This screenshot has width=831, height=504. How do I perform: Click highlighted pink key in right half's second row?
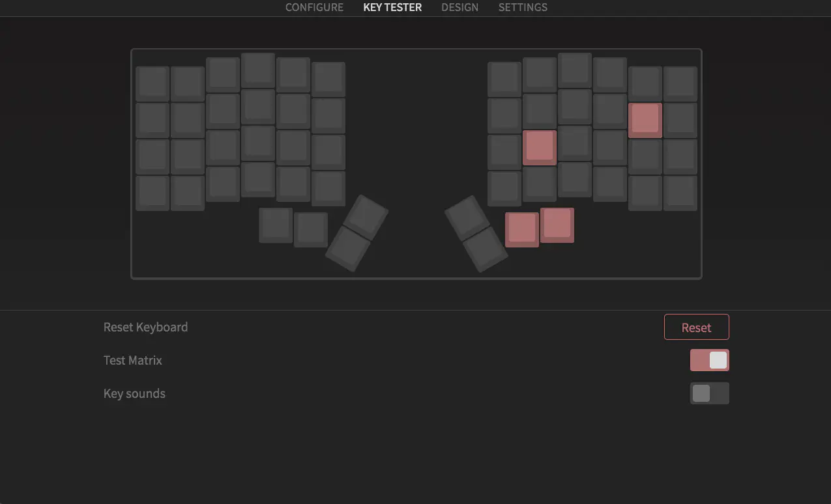point(645,120)
